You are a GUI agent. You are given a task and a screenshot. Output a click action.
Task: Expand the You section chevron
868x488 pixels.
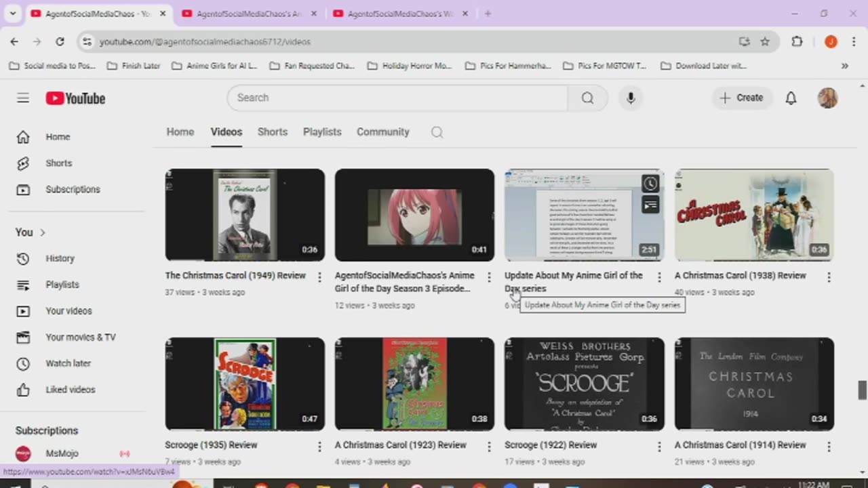pyautogui.click(x=42, y=232)
